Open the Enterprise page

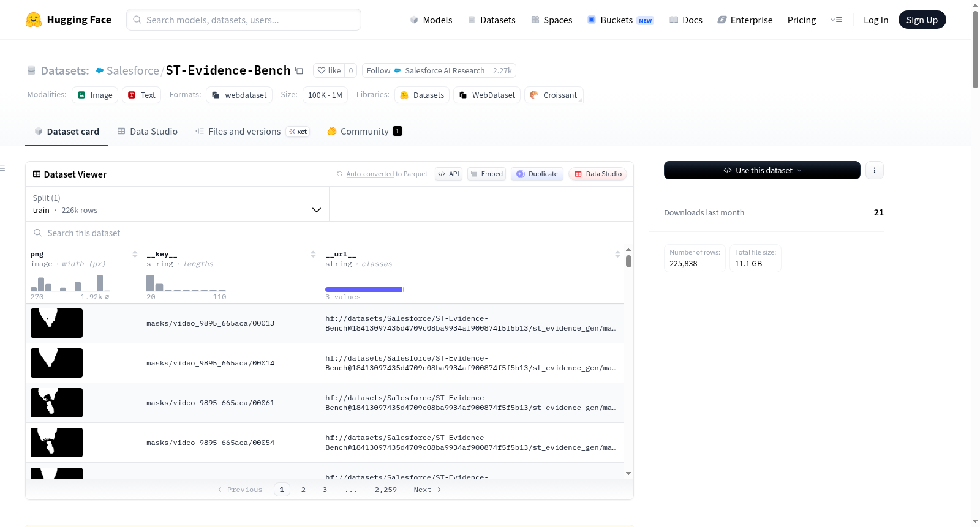745,20
